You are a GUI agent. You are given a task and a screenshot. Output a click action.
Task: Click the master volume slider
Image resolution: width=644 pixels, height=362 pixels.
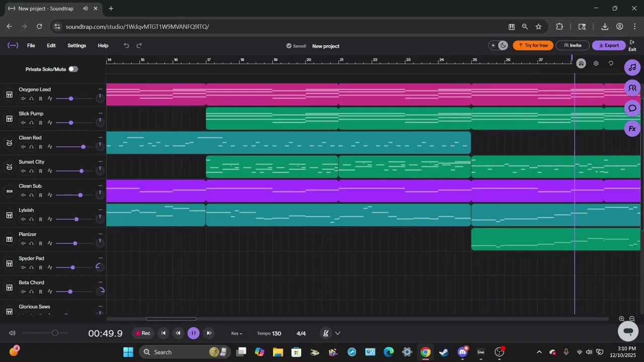pos(44,333)
